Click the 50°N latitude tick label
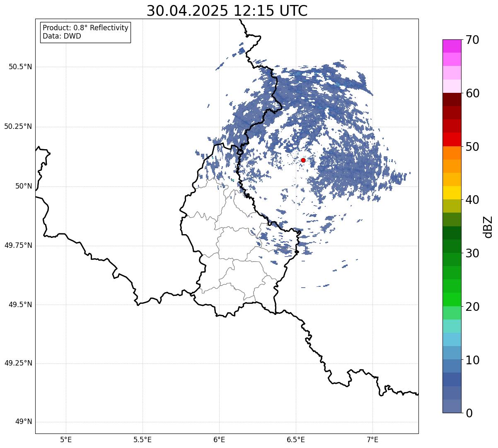The height and width of the screenshot is (448, 498). tap(24, 186)
